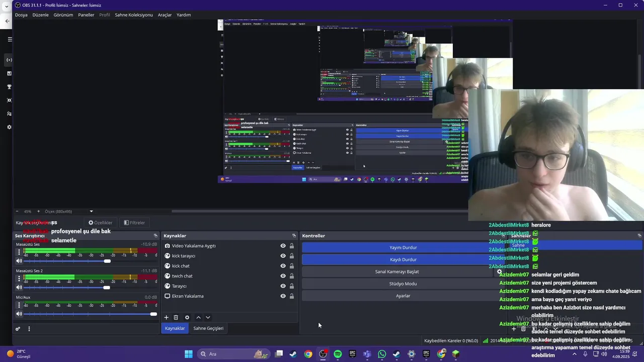This screenshot has height=362, width=644.
Task: Click Stüdyo Modu button
Action: (403, 284)
